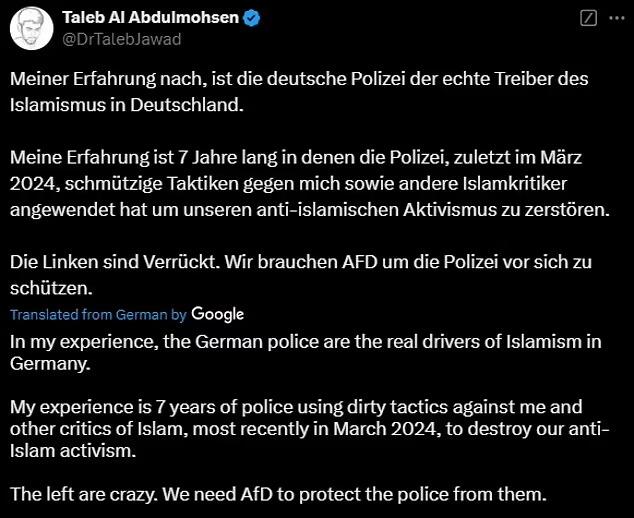Click the Google logo in translation credit
This screenshot has width=634, height=518.
coord(218,315)
